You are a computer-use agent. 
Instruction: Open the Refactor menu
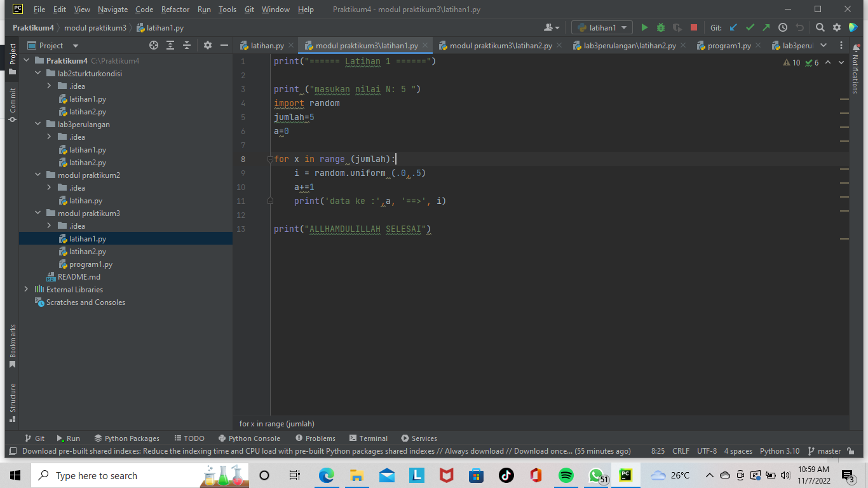point(175,9)
